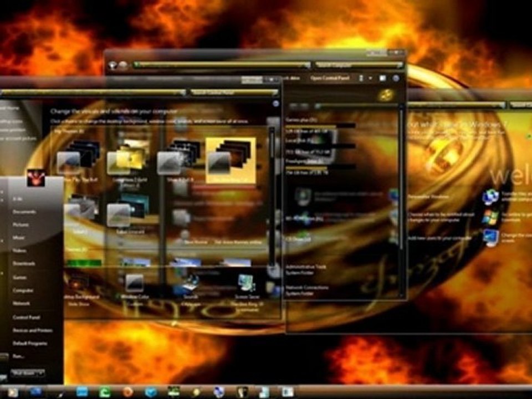Open Music from the Start menu
Viewport: 532px width, 399px height.
pyautogui.click(x=19, y=238)
